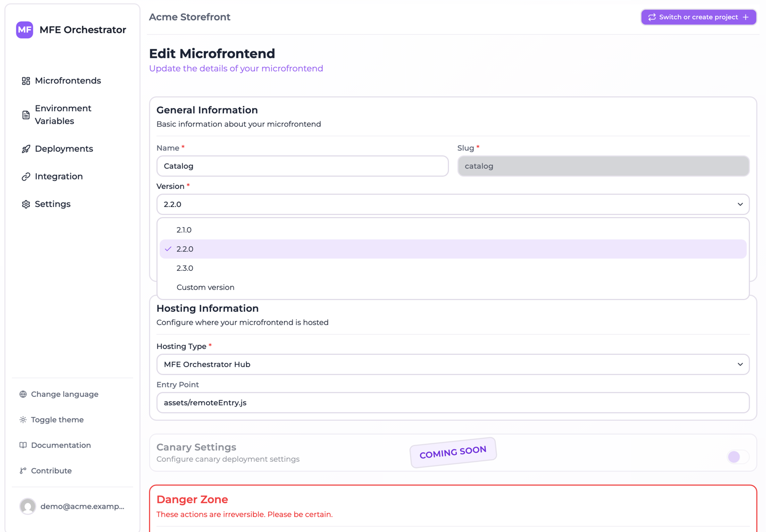The image size is (766, 532).
Task: Click the COMING SOON badge
Action: click(453, 453)
